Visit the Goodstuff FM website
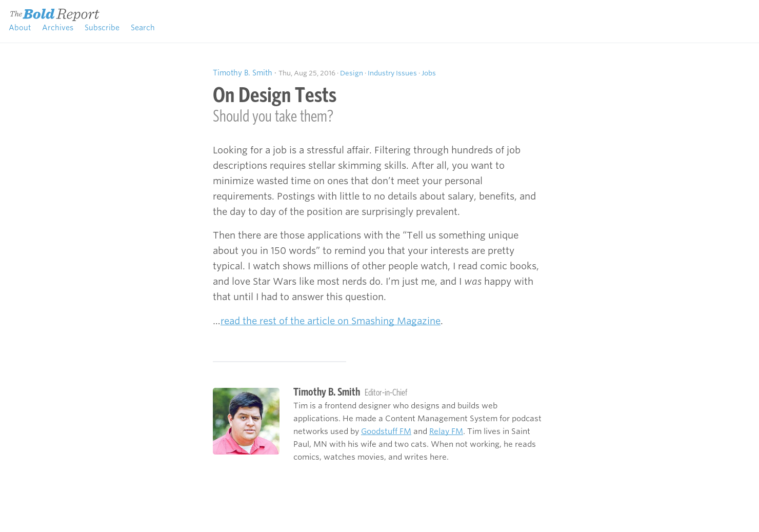759x532 pixels. pos(386,431)
